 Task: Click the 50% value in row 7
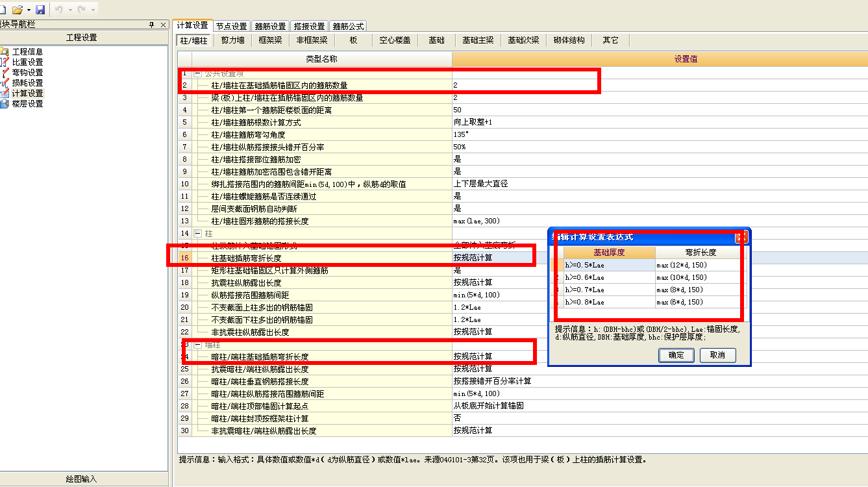pyautogui.click(x=460, y=147)
